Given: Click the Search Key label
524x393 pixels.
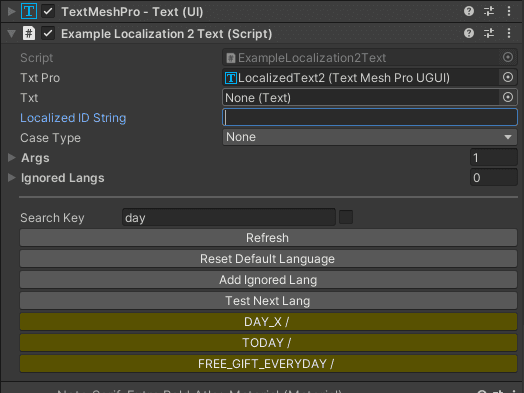Looking at the screenshot, I should 52,218.
